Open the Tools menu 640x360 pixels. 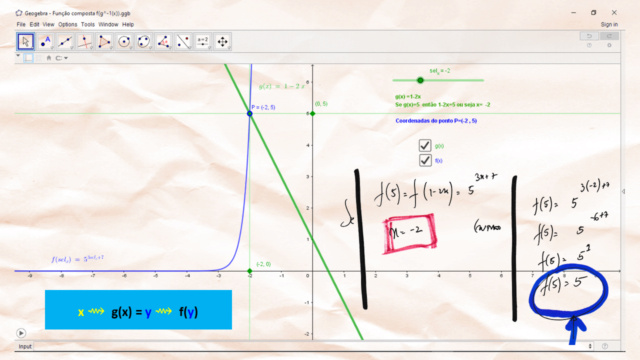(87, 24)
